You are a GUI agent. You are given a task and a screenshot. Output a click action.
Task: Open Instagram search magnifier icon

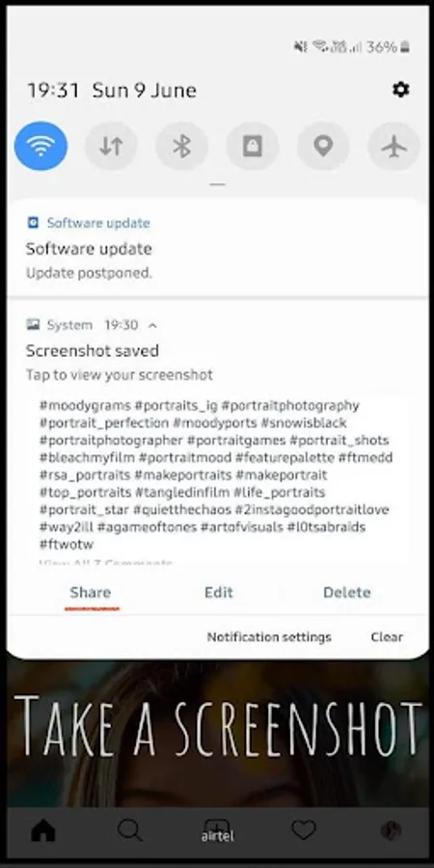(130, 830)
